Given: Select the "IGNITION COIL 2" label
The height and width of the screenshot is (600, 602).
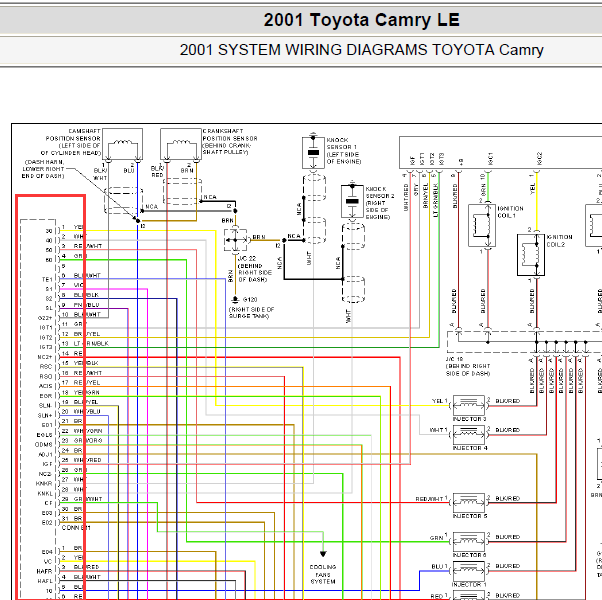Looking at the screenshot, I should (559, 241).
